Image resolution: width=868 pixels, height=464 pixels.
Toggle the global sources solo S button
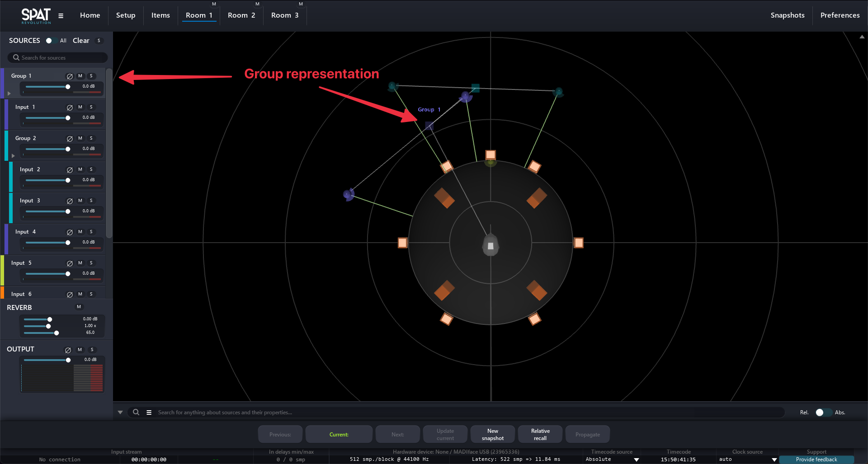pos(99,41)
